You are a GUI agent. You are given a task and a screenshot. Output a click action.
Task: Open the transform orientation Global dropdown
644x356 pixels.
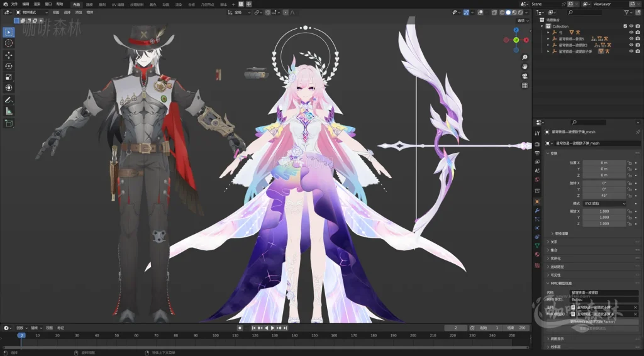pos(240,13)
